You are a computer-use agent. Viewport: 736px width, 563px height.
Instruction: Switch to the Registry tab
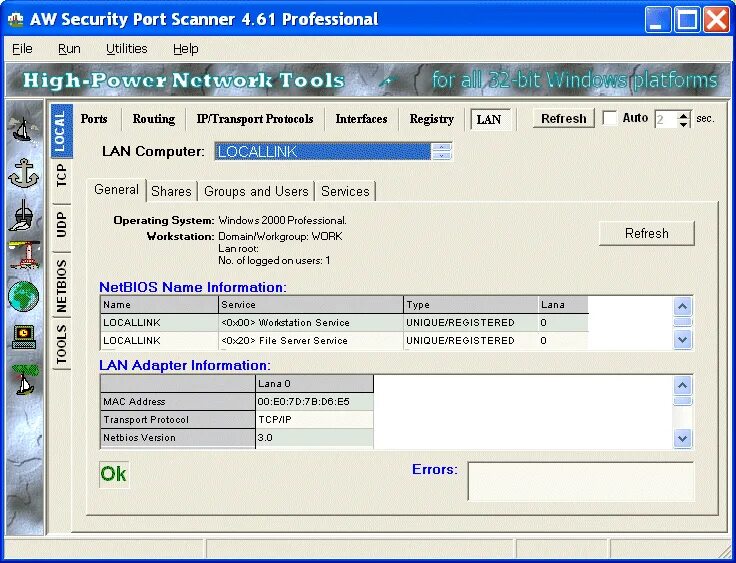[431, 119]
